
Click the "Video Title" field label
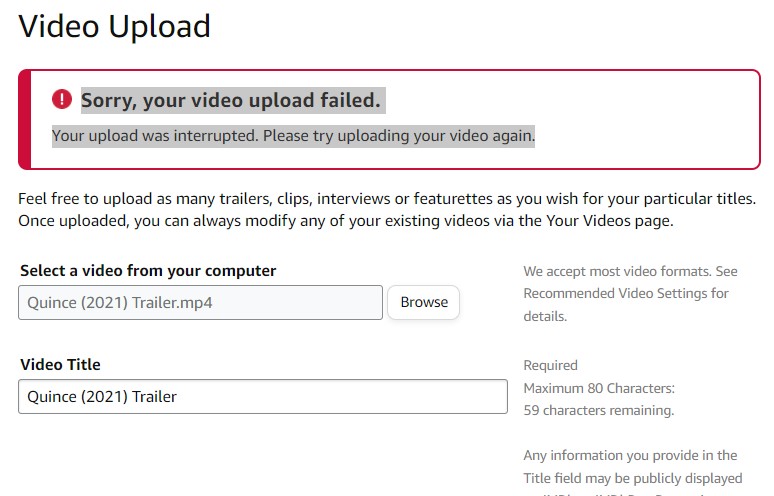tap(60, 365)
